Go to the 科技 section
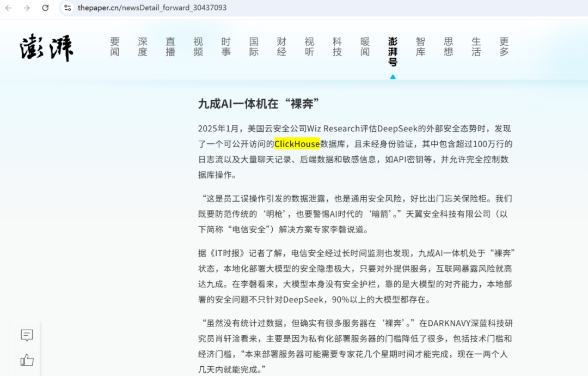 [x=337, y=47]
